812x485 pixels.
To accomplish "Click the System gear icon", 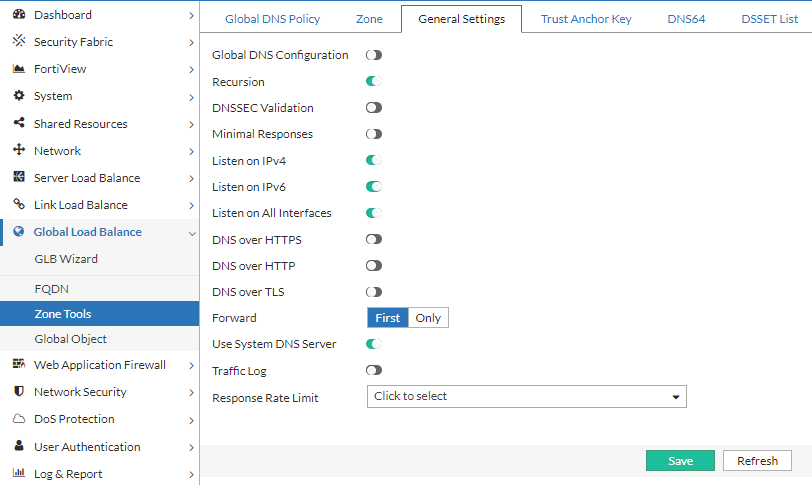I will 18,96.
